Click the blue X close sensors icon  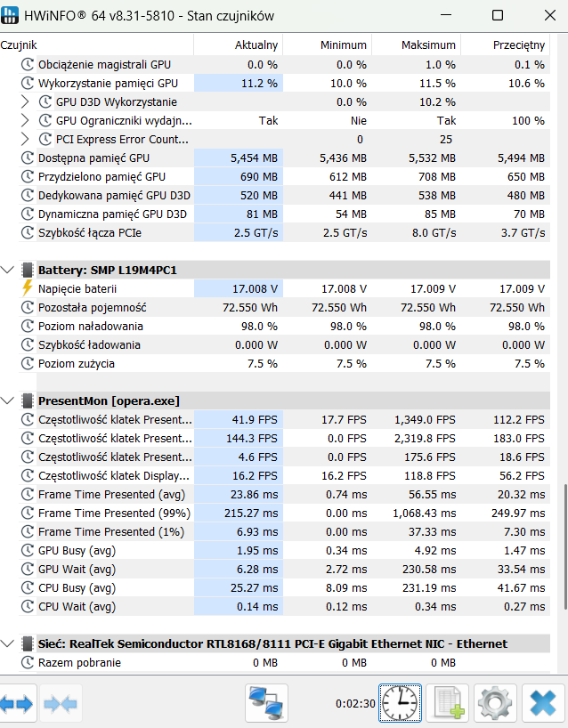pos(542,704)
